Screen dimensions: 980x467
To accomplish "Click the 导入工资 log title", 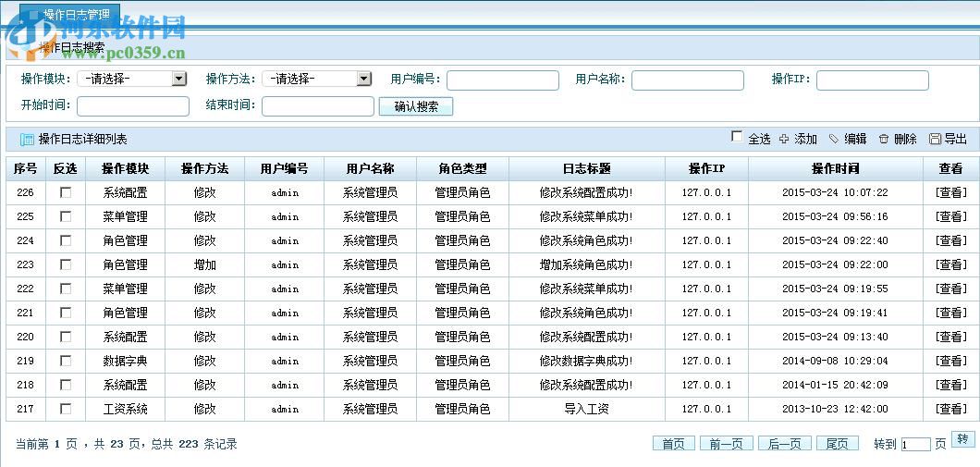I will tap(586, 409).
